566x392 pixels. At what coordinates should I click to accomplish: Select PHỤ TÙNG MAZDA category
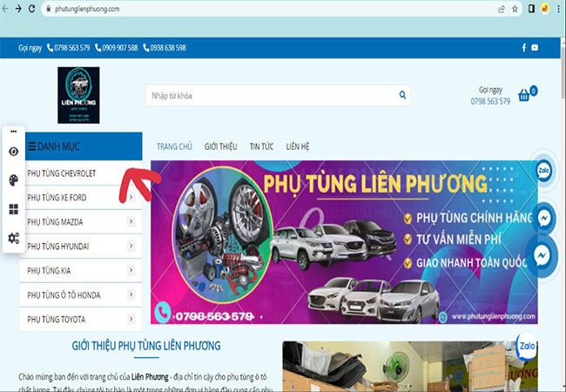pos(55,221)
